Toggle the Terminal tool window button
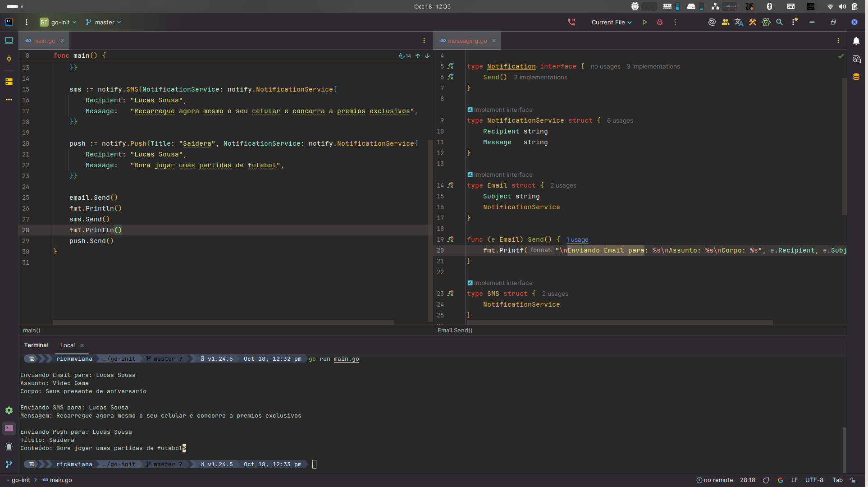Viewport: 868px width, 487px height. coord(9,428)
